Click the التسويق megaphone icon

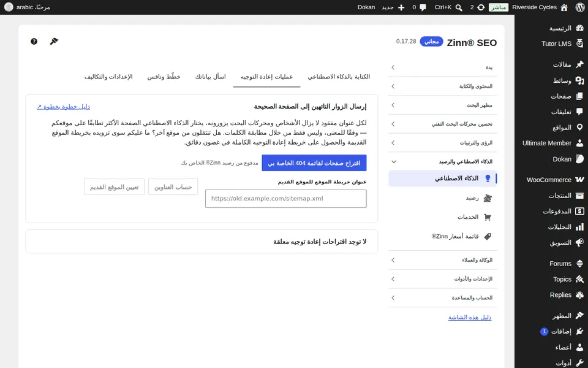580,243
